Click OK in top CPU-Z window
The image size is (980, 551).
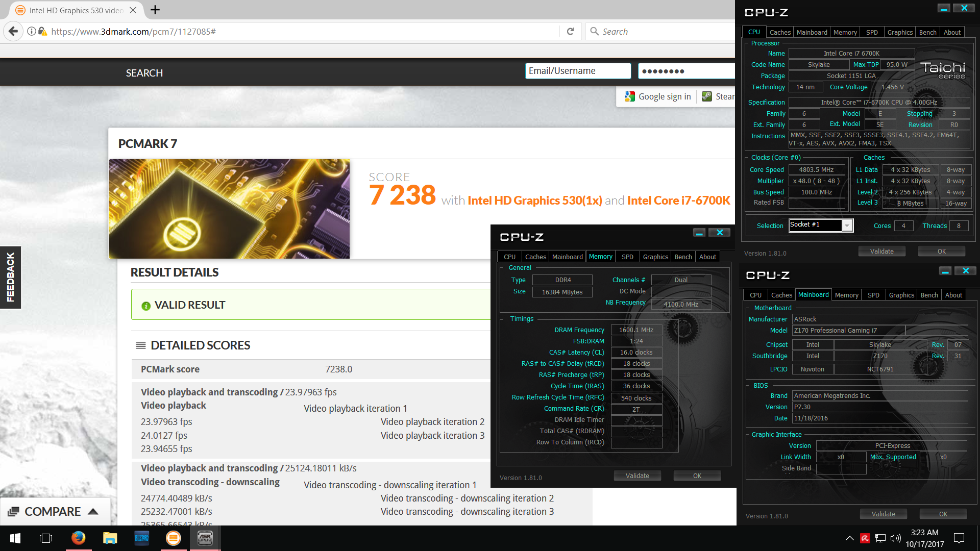(x=942, y=251)
